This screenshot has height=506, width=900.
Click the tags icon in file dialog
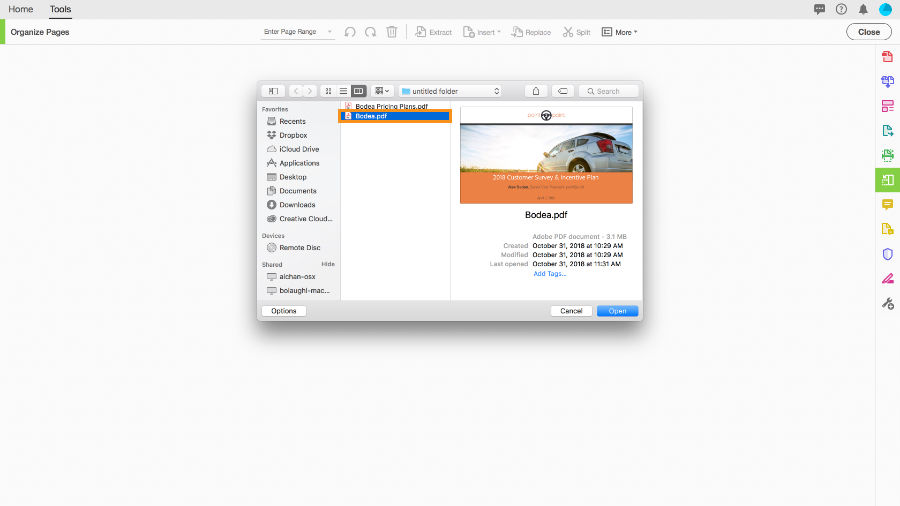562,91
